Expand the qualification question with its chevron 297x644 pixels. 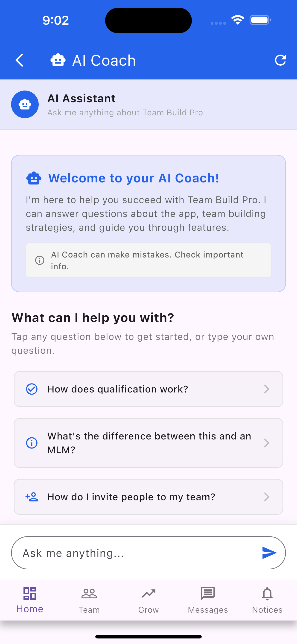point(267,389)
